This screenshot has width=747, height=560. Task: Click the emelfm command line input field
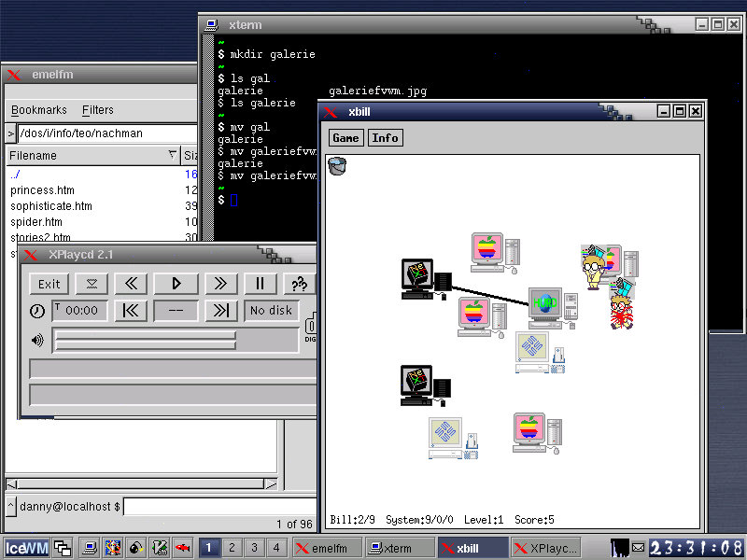219,507
